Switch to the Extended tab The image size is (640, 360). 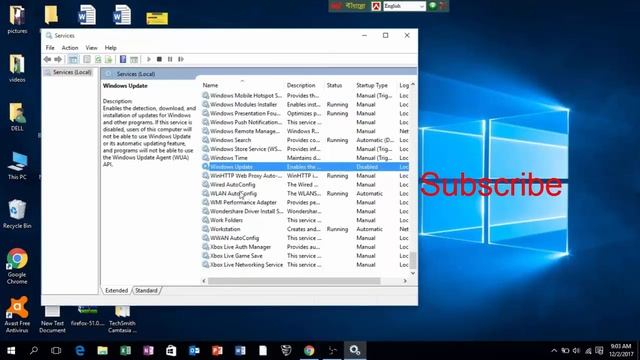click(x=116, y=290)
